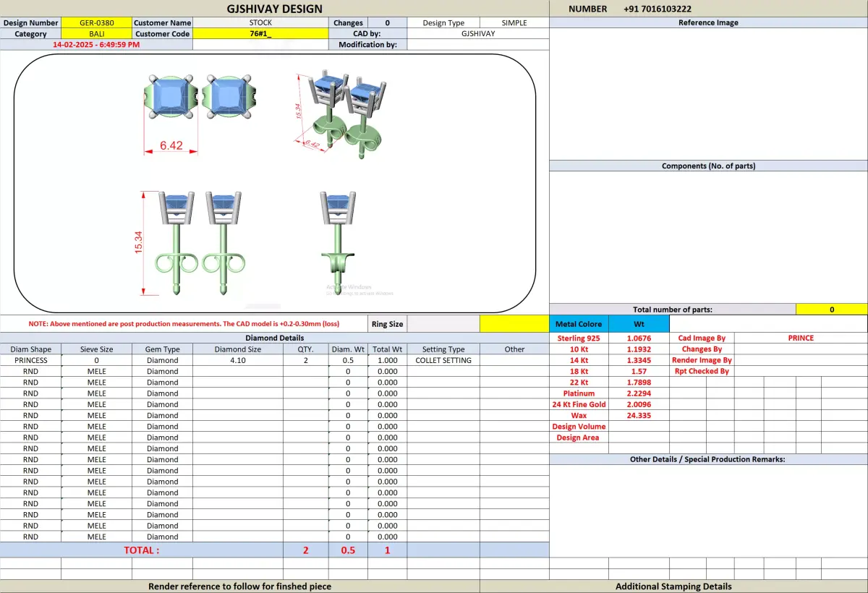Click the 6.42 width dimension label

point(171,145)
